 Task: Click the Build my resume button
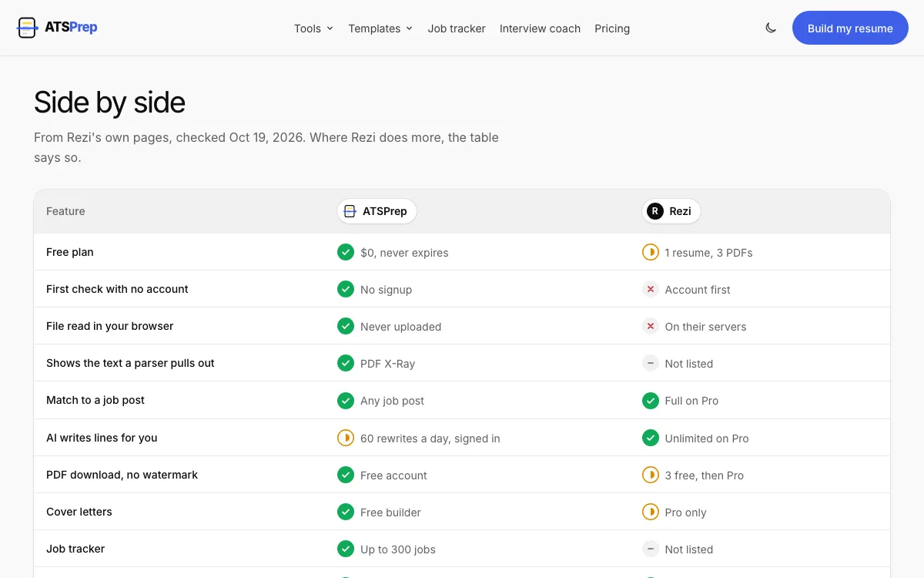(850, 28)
